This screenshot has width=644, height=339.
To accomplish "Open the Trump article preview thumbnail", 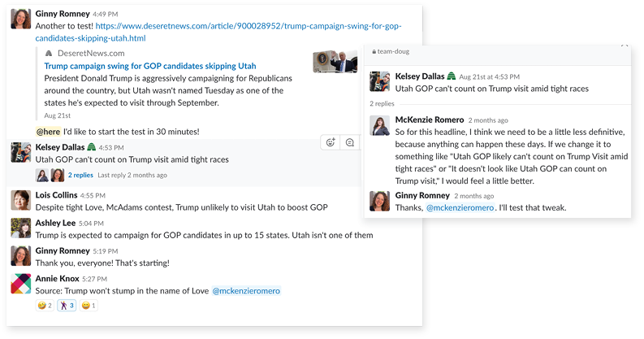I will coord(335,62).
